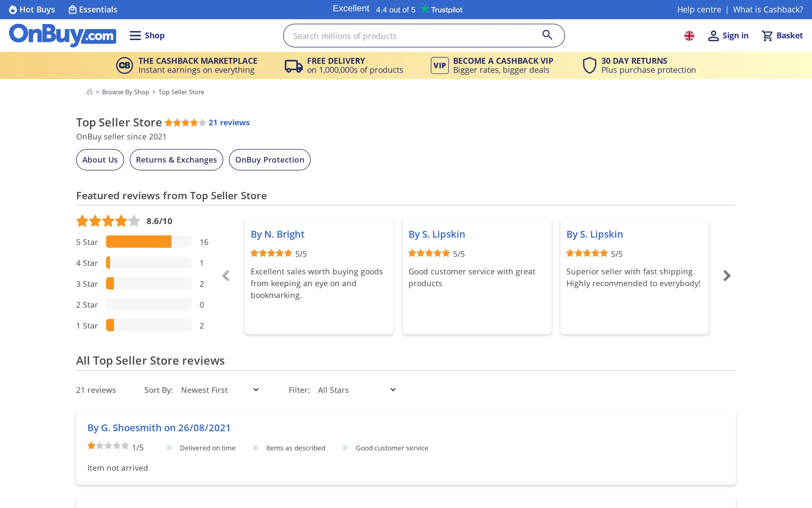Click the sign in user avatar icon
This screenshot has height=508, width=812.
click(x=713, y=36)
